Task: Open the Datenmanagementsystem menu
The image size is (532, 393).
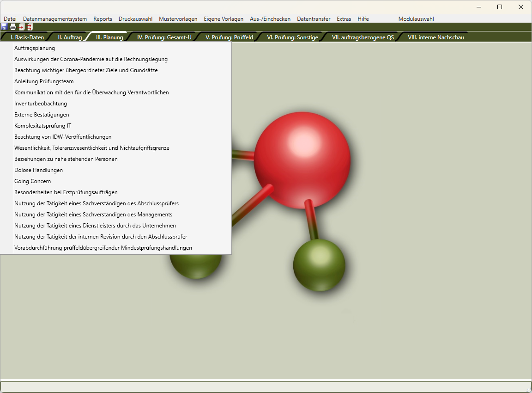Action: [55, 19]
